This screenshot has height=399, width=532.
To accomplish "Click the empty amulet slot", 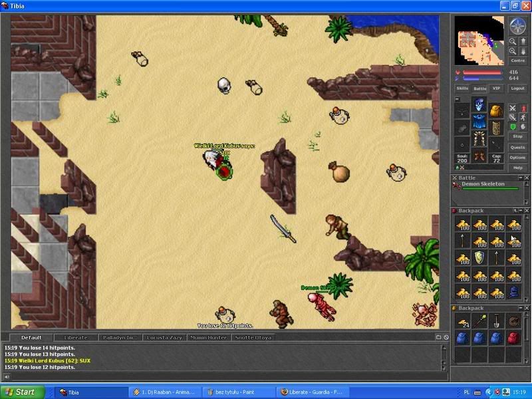I will (x=462, y=111).
